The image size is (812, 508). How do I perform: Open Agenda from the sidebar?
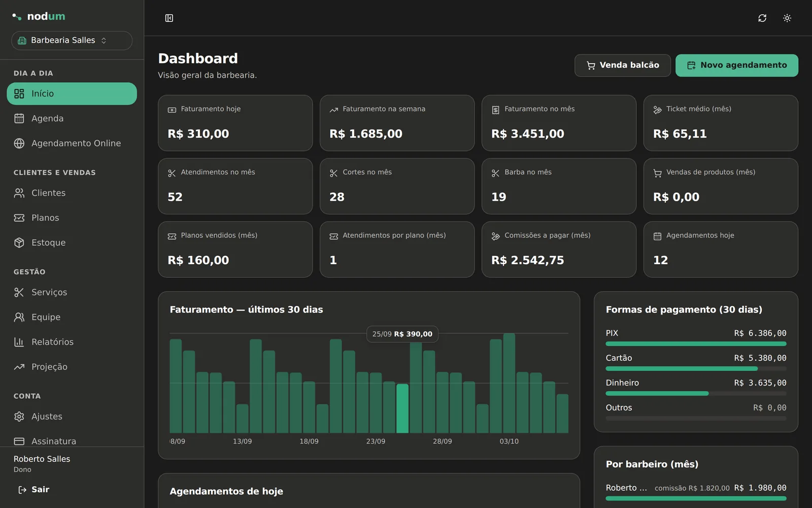[x=72, y=118]
